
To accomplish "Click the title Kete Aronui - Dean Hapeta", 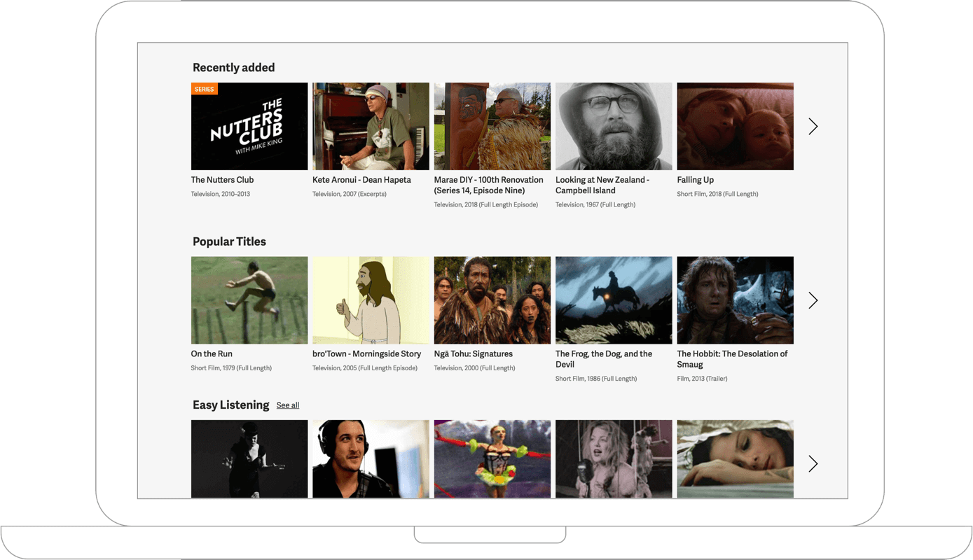I will tap(361, 180).
